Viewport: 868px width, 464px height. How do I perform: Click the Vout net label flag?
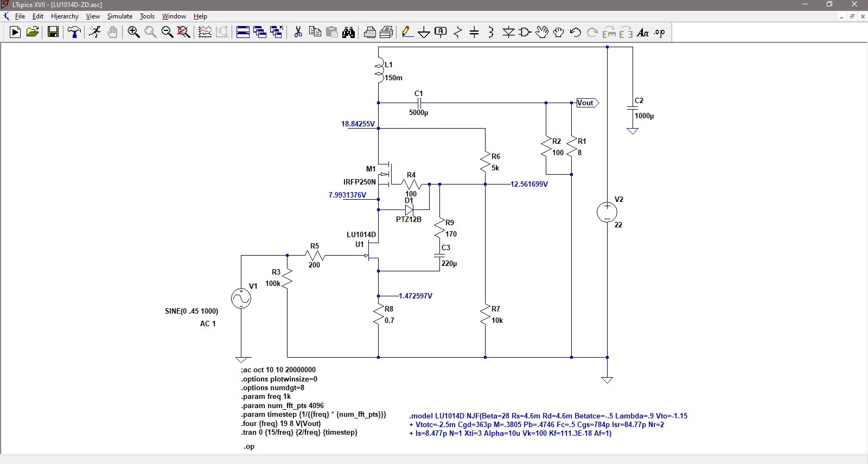[587, 103]
